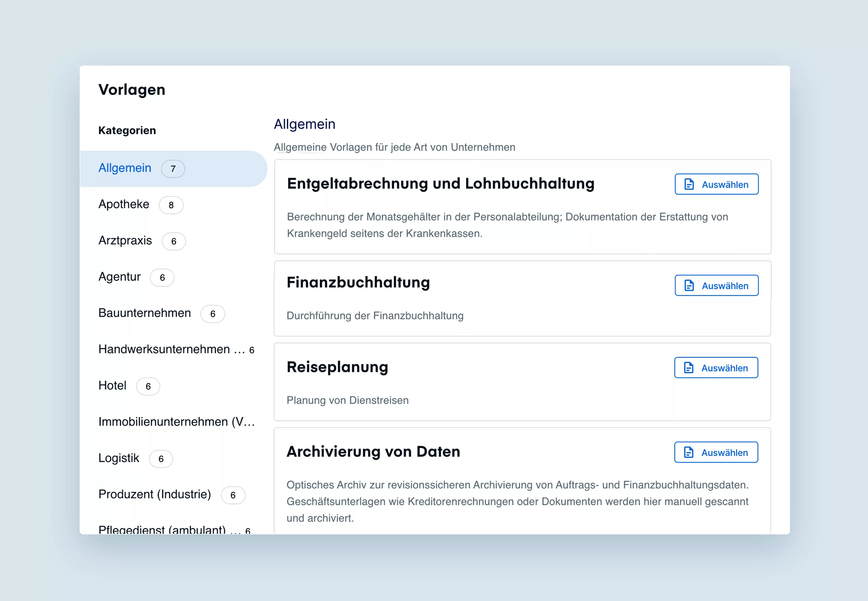Click the Finanzbuchhaltung template title
868x601 pixels.
pos(358,282)
